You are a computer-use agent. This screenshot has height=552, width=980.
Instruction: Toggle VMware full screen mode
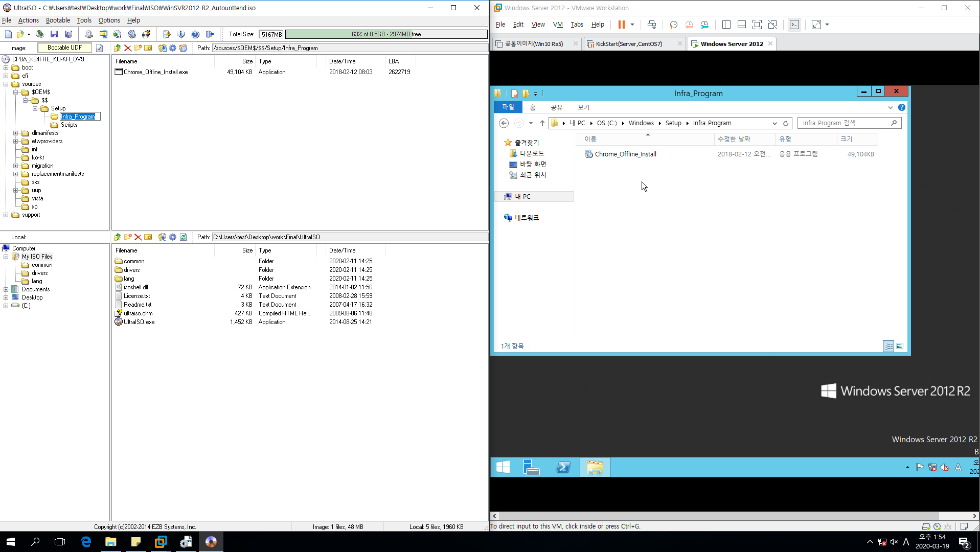[757, 25]
